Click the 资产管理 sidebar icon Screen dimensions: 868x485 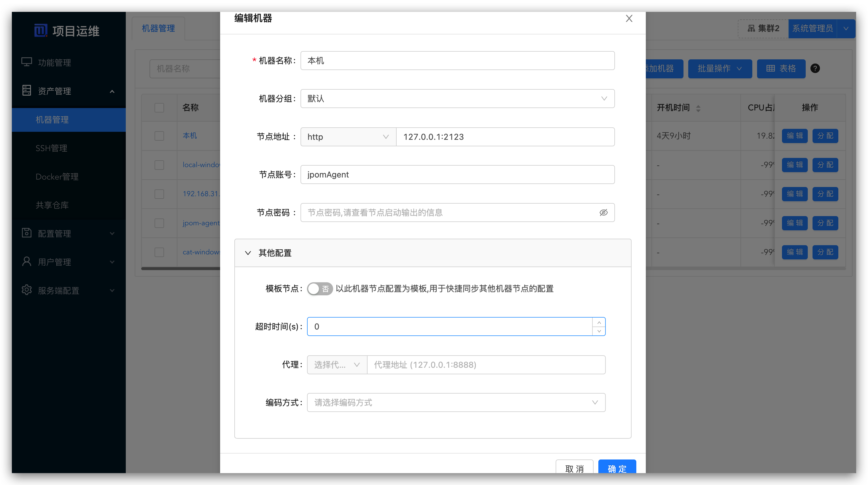pyautogui.click(x=27, y=90)
